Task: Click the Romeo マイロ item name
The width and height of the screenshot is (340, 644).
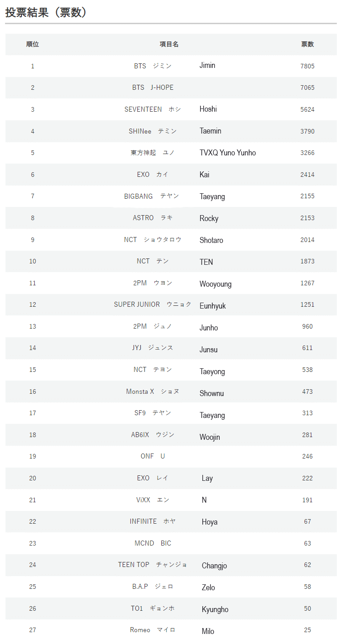Action: (x=153, y=630)
